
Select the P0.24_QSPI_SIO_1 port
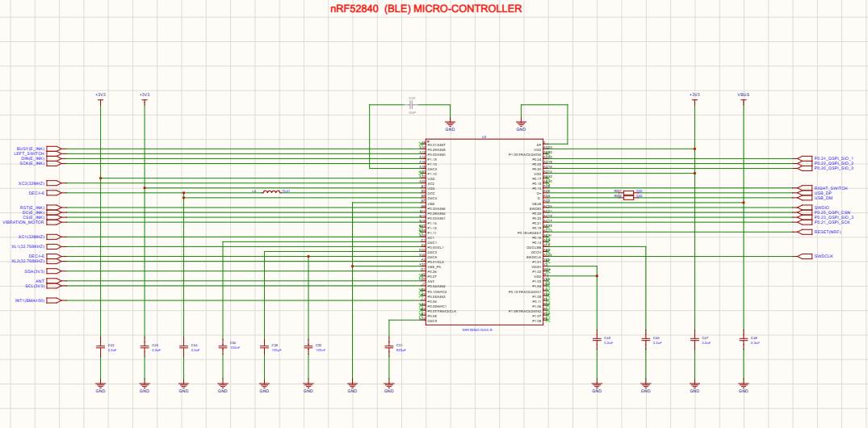coord(806,159)
